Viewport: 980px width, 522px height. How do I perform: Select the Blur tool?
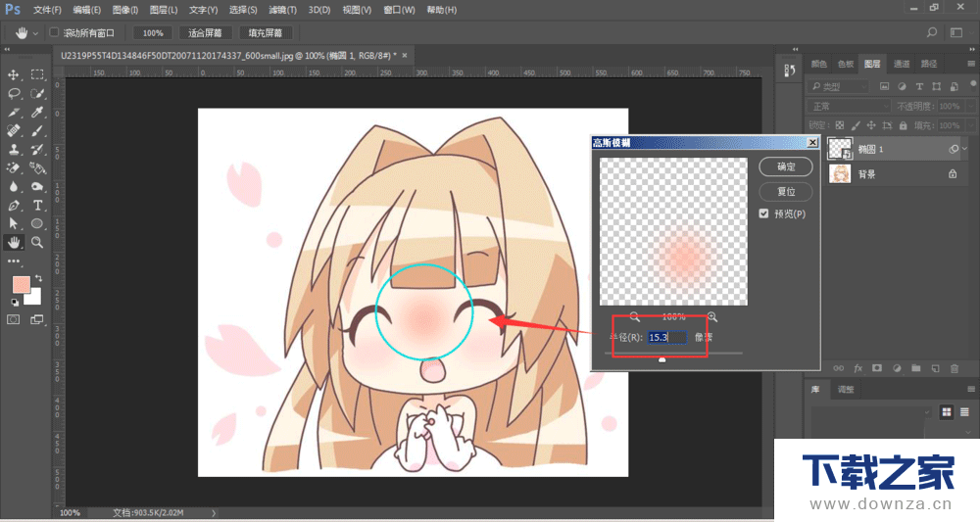click(x=13, y=187)
